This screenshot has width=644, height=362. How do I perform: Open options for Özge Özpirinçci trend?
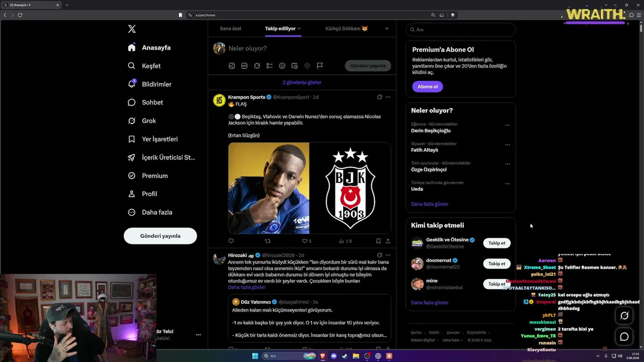point(507,164)
